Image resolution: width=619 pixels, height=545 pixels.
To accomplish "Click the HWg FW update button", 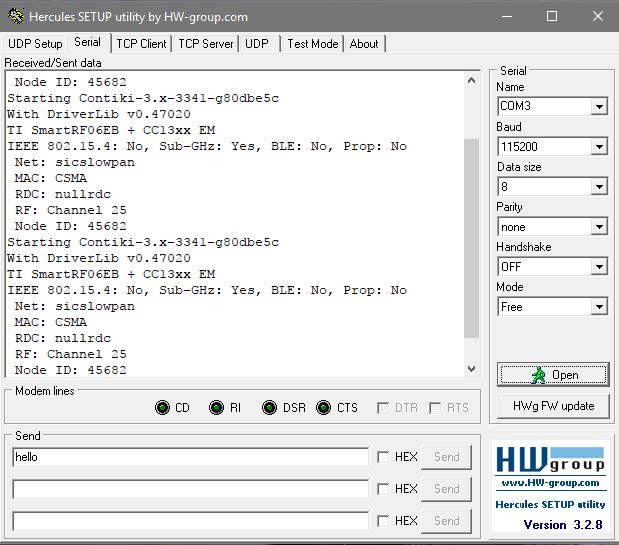I will click(x=553, y=406).
